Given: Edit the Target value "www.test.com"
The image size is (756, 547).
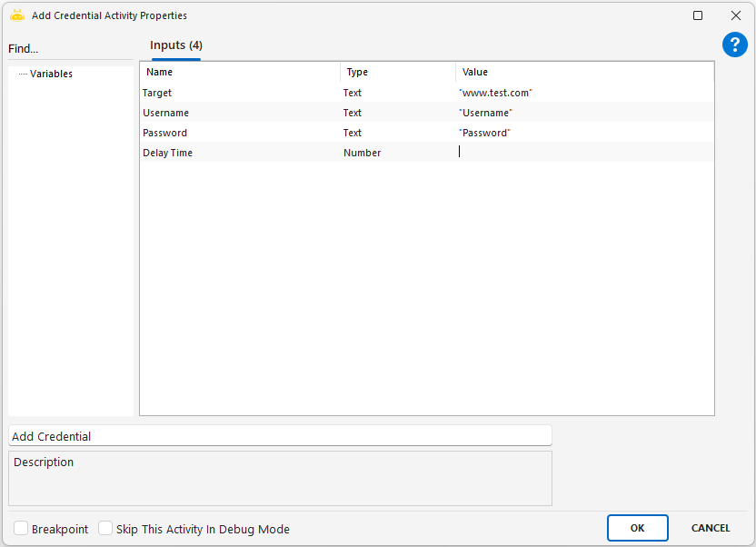Looking at the screenshot, I should pyautogui.click(x=583, y=93).
